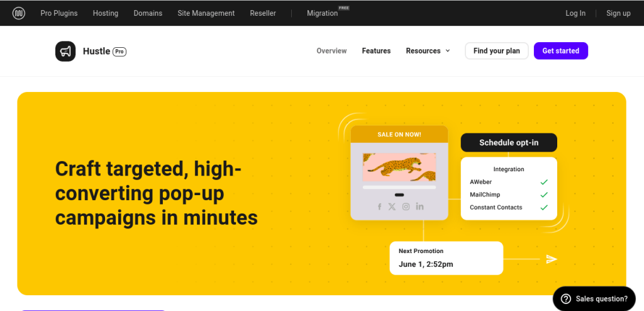The width and height of the screenshot is (644, 311).
Task: Click the Find your plan button
Action: click(x=497, y=51)
